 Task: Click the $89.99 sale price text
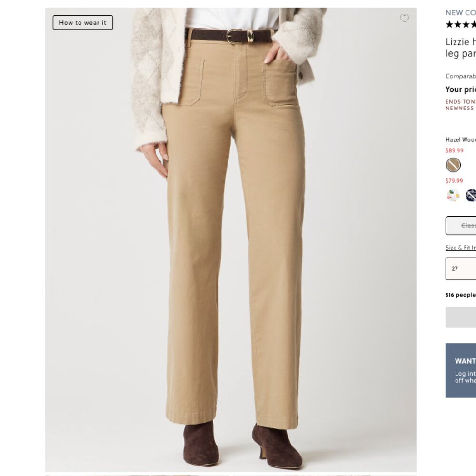[x=454, y=150]
